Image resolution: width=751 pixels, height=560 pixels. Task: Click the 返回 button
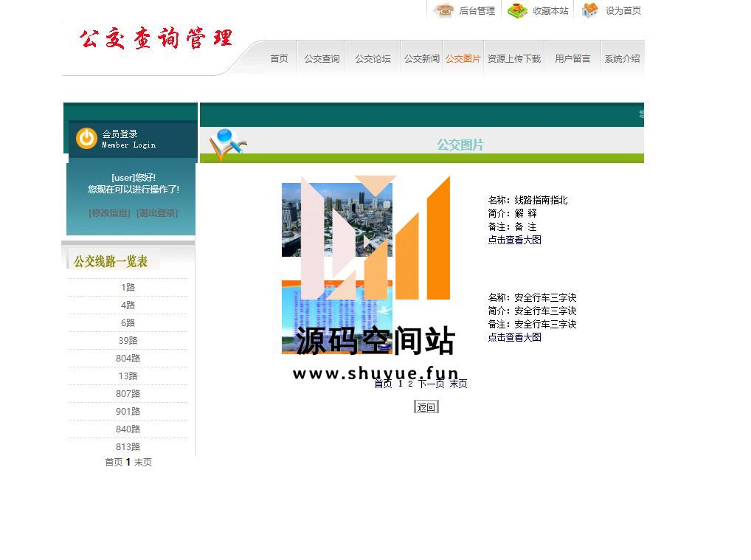pos(426,407)
